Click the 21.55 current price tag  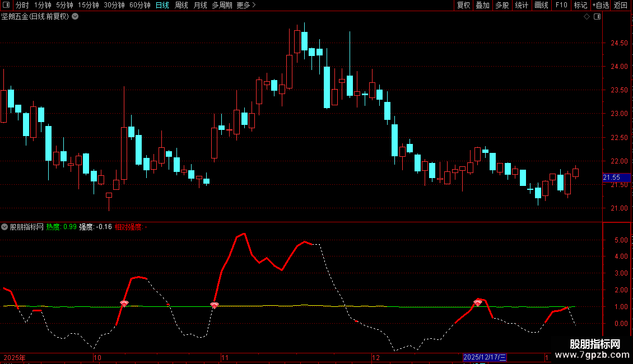pyautogui.click(x=616, y=178)
